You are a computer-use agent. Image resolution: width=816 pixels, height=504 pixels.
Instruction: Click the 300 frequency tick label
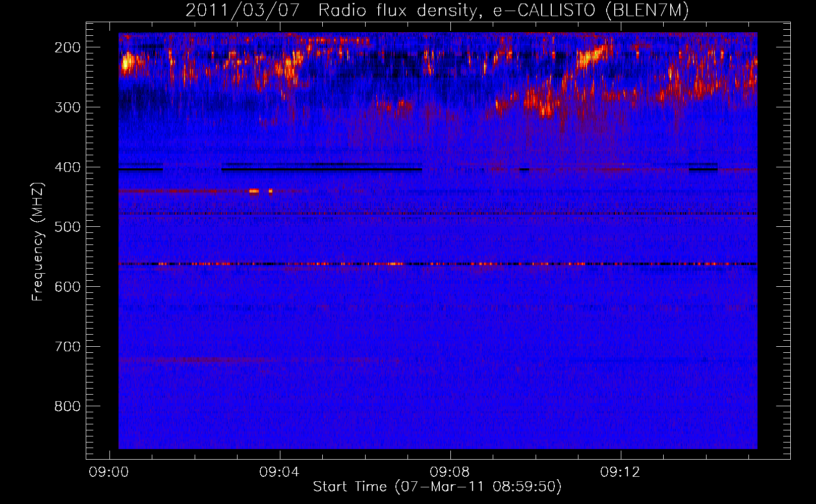[68, 107]
